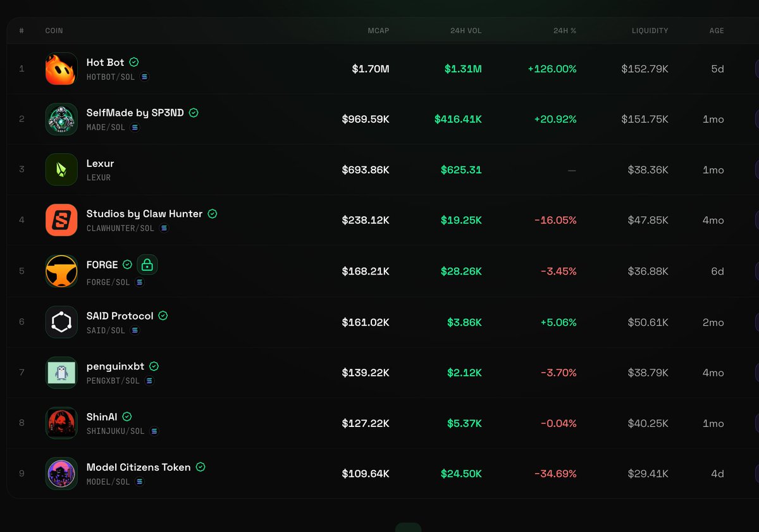Open the Model Citizens Token name

pos(139,467)
